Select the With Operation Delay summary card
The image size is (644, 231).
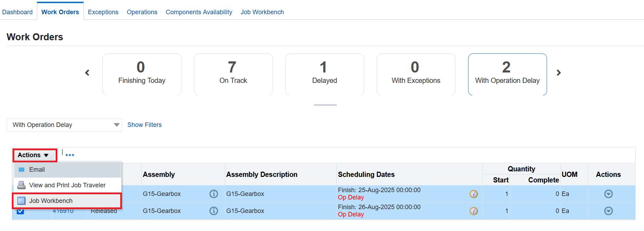507,74
